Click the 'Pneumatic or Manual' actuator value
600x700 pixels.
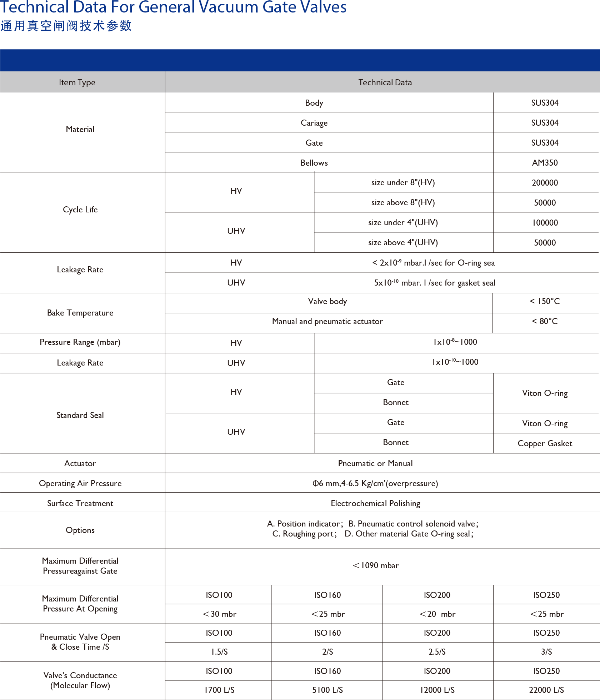tap(375, 463)
